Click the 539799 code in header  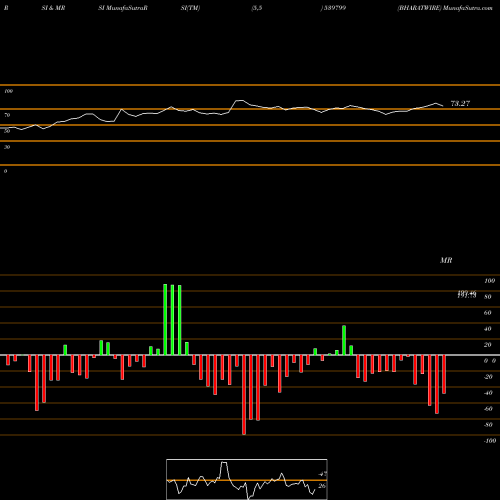334,8
